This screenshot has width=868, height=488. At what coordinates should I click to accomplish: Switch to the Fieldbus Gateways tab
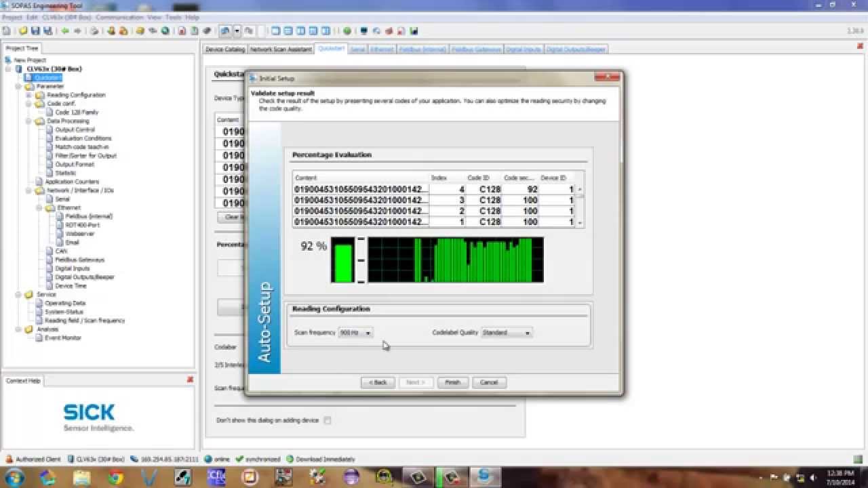point(476,49)
